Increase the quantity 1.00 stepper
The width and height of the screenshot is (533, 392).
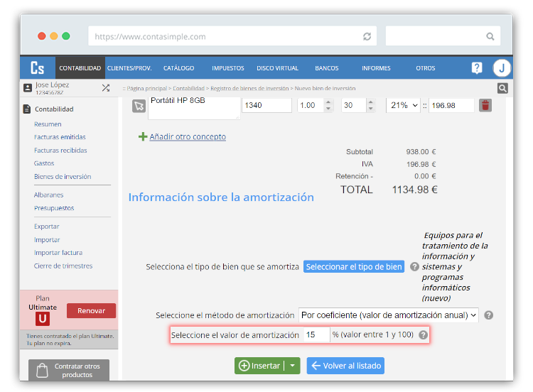[328, 102]
